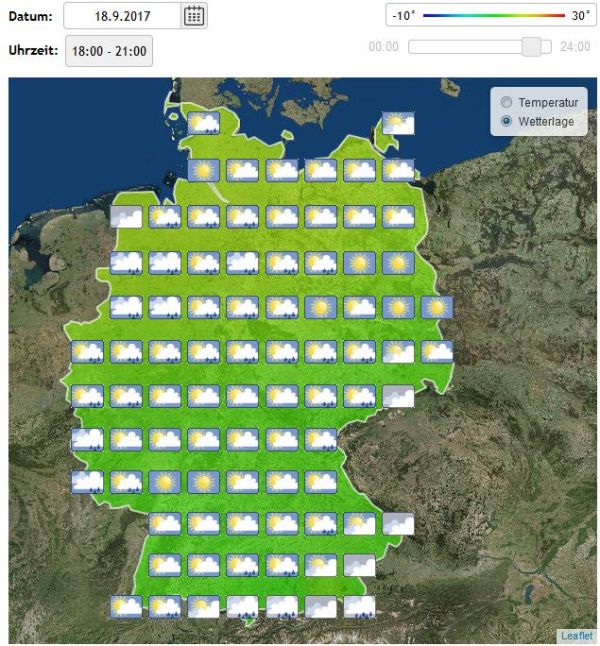The image size is (600, 646).
Task: Click the gray cloud icon over Austria's border
Action: tap(398, 523)
